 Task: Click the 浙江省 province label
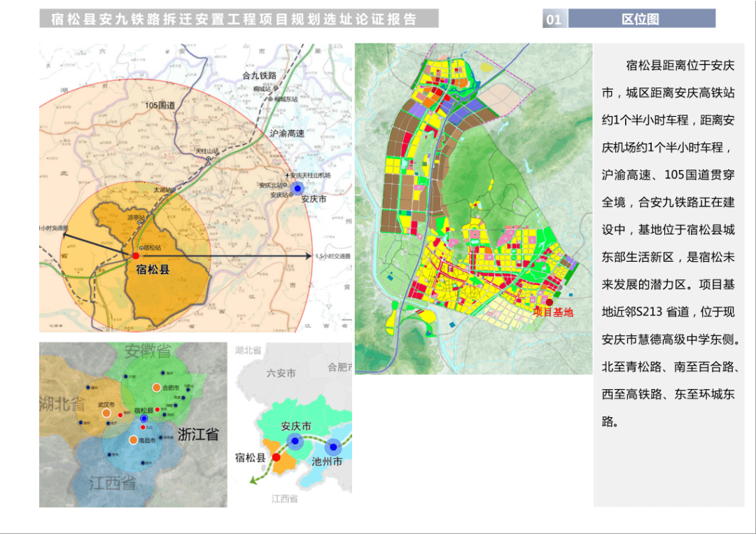coord(198,434)
